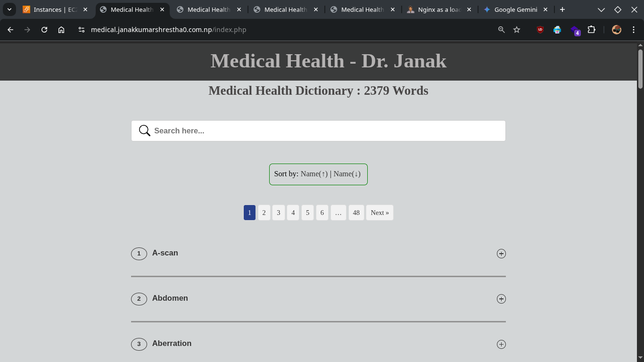Screen dimensions: 644x362
Task: Expand the Aberration entry
Action: [501, 344]
